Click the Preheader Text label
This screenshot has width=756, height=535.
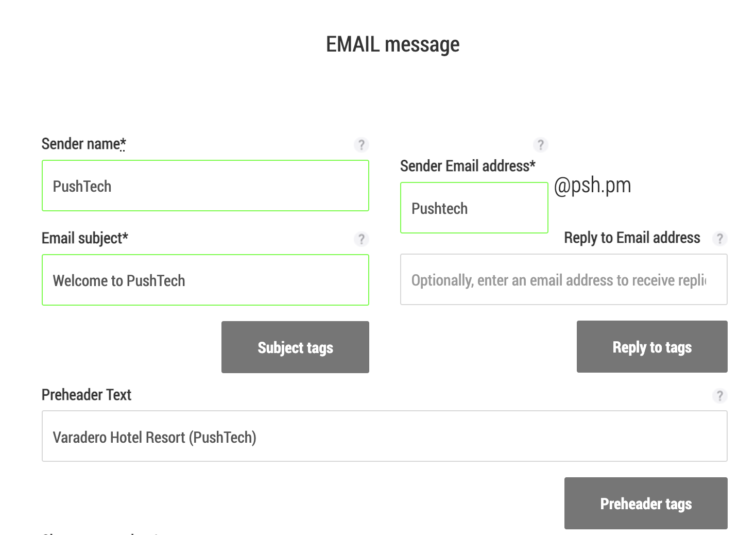(x=87, y=395)
